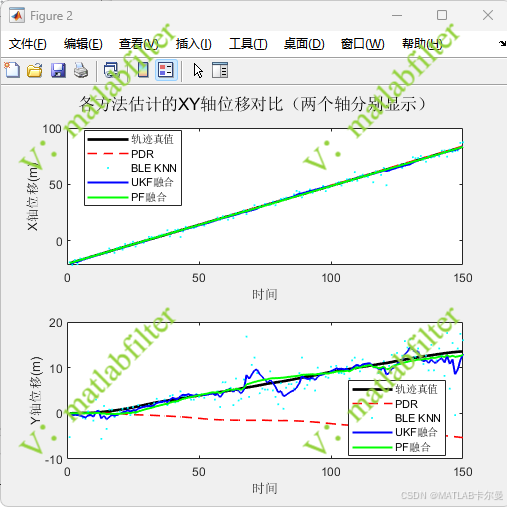The image size is (507, 507).
Task: Click PF融合 entry in top legend
Action: coord(127,197)
